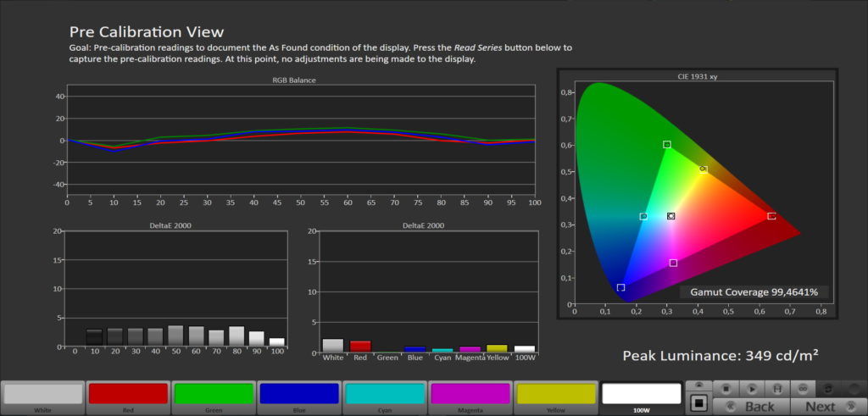The height and width of the screenshot is (416, 868).
Task: Click the 100 bar in grayscale DeltaE chart
Action: pyautogui.click(x=277, y=342)
